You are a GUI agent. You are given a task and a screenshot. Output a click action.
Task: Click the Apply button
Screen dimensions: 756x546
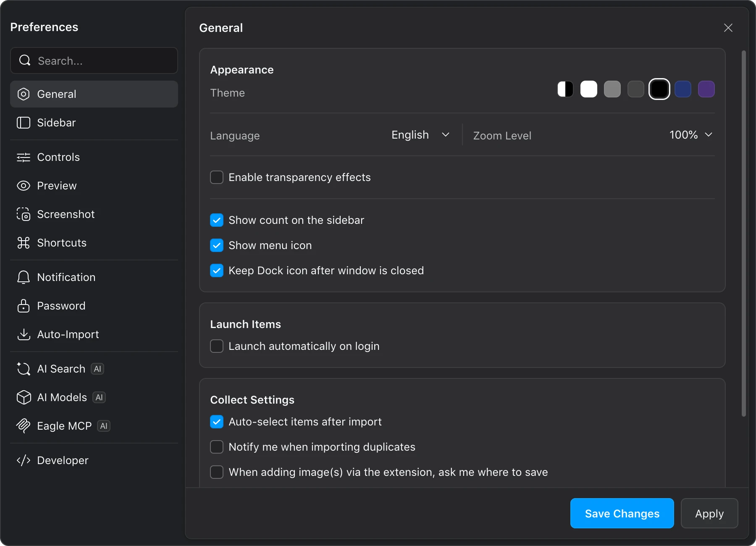point(709,513)
